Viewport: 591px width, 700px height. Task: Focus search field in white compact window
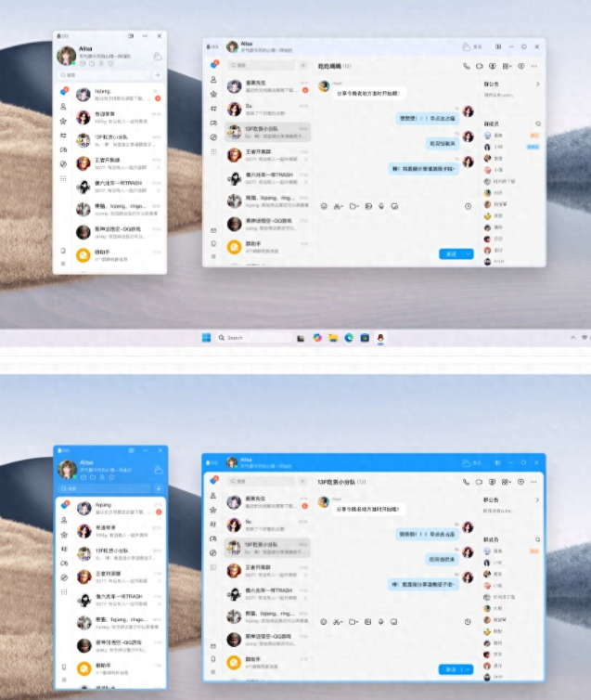[x=104, y=75]
